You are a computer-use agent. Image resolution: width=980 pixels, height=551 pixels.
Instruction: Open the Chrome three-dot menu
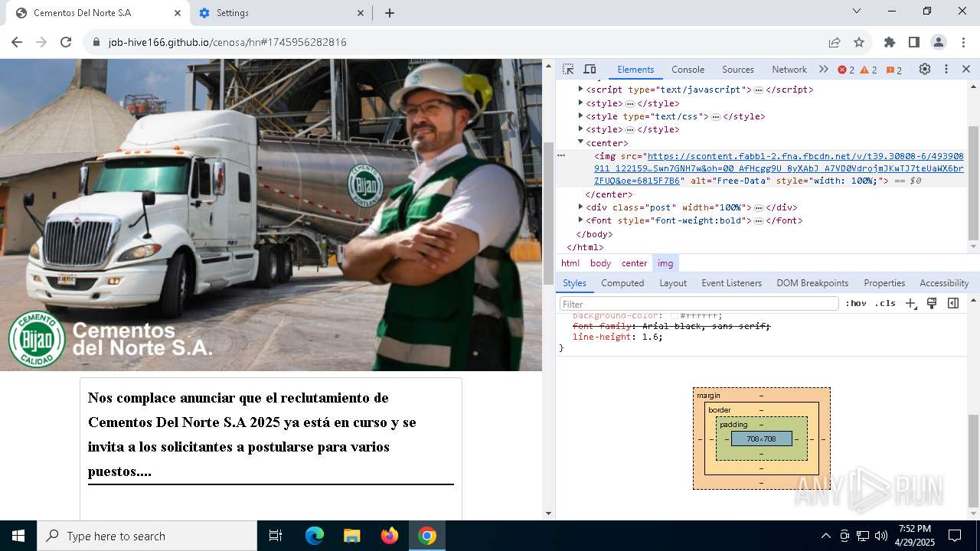[x=962, y=42]
